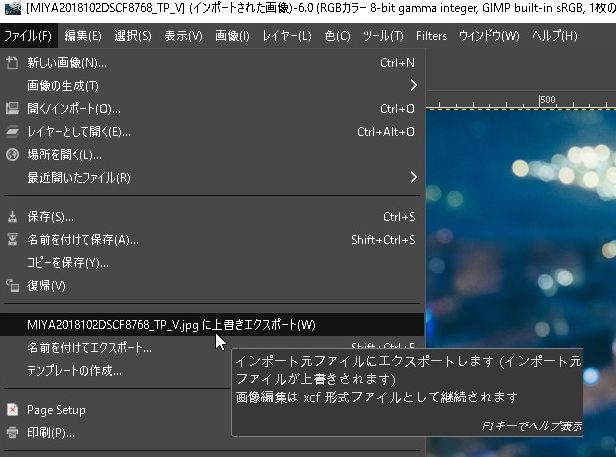Click the printer icon beside 印刷(P)
Viewport: 616px width, 457px height.
tap(13, 433)
